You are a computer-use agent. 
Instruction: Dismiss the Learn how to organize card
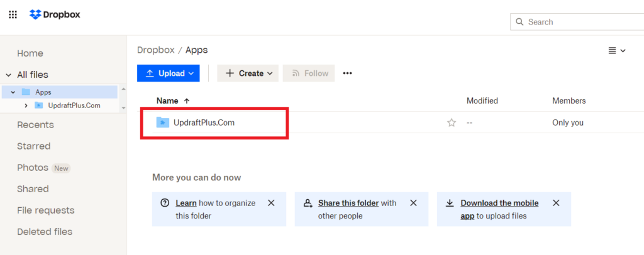271,202
